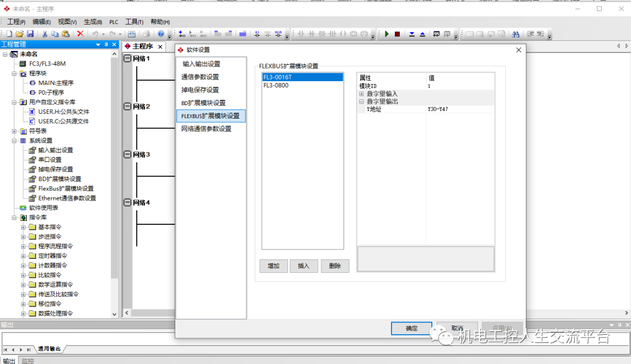Open the 帮助(H) menu

tap(160, 22)
